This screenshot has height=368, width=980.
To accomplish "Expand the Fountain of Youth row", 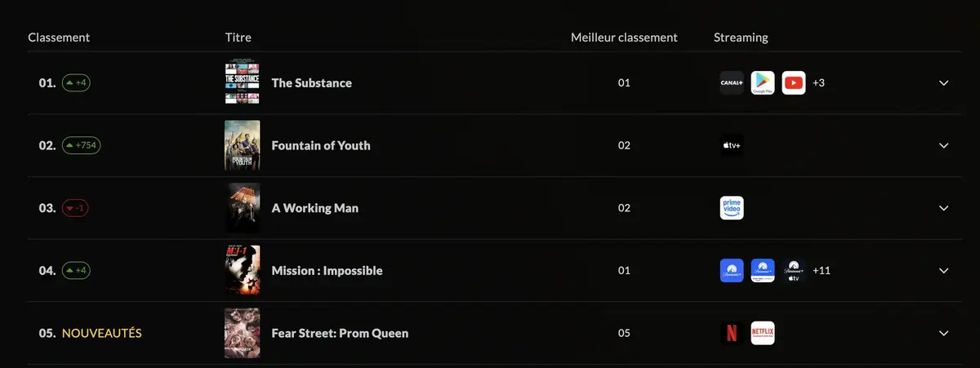I will point(943,145).
